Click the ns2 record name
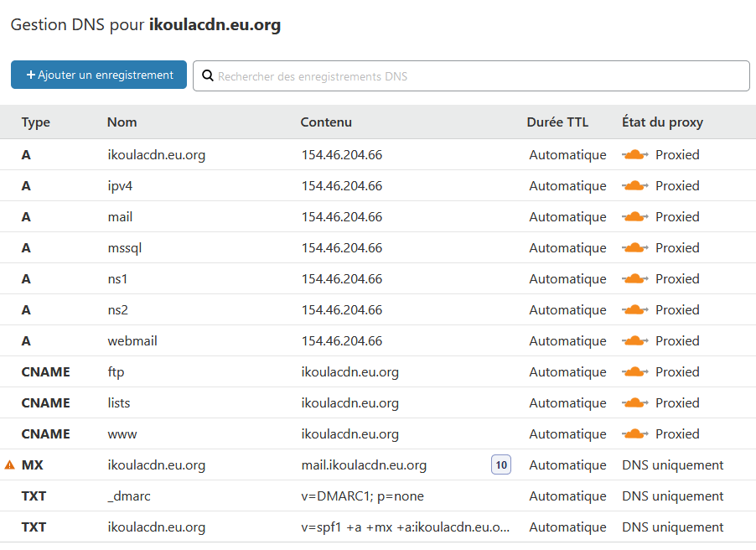The width and height of the screenshot is (756, 550). click(117, 309)
